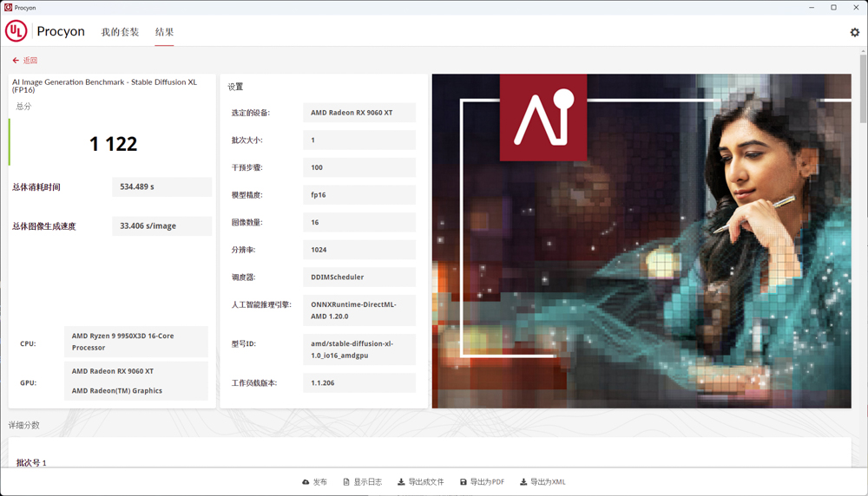Click the UL Procyon logo
The height and width of the screenshot is (496, 868).
click(16, 31)
